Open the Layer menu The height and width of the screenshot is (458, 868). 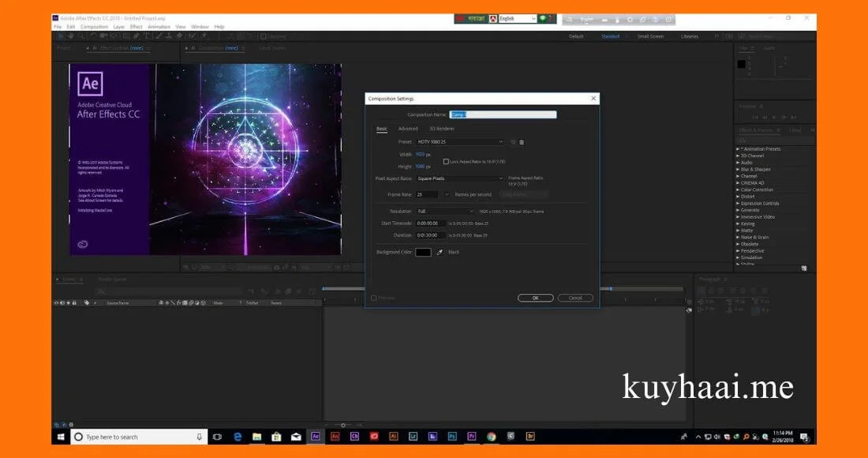point(119,27)
